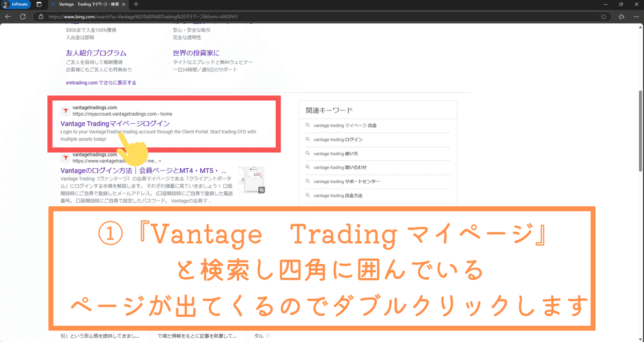This screenshot has width=644, height=342.
Task: Search related keyword 'vantage trading 問い合わせ'
Action: (340, 167)
